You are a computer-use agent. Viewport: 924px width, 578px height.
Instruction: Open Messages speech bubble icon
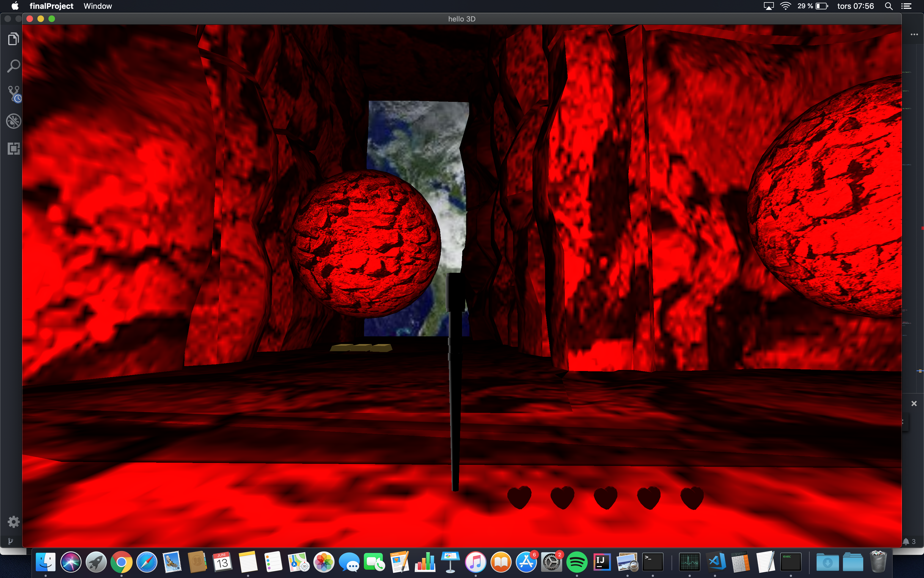(x=349, y=562)
